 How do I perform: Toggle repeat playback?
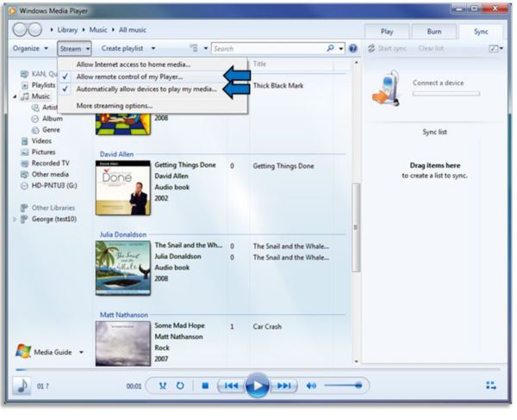[180, 386]
